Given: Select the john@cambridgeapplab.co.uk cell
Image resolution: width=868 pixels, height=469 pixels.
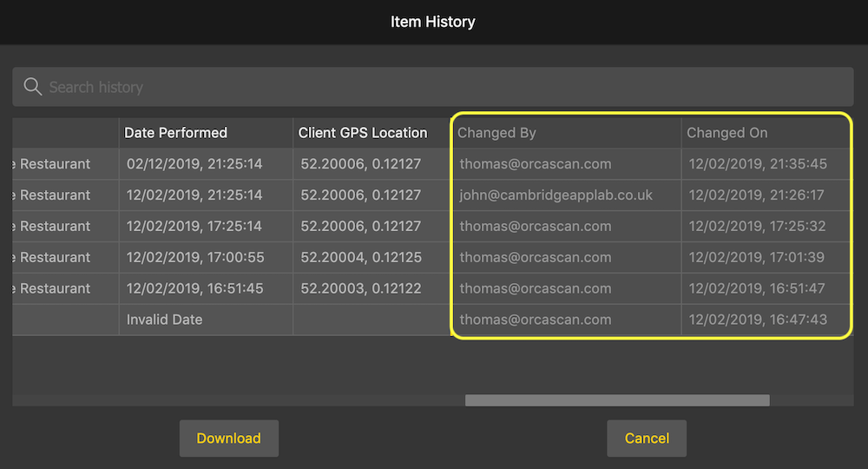Looking at the screenshot, I should click(x=556, y=195).
